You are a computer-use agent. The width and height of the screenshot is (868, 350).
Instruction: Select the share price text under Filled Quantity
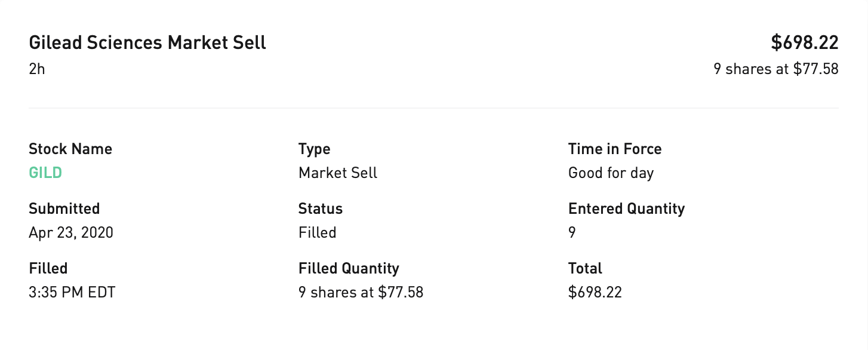(361, 292)
